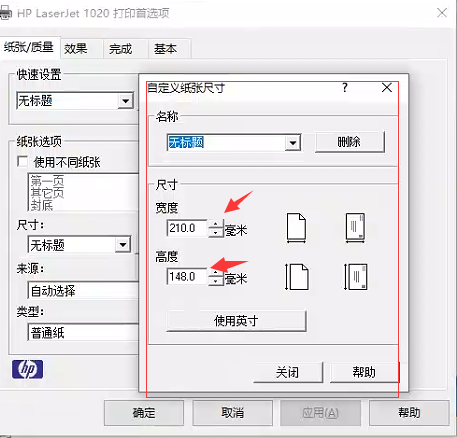Click the paper height diagram icon
457x438 pixels.
point(297,277)
